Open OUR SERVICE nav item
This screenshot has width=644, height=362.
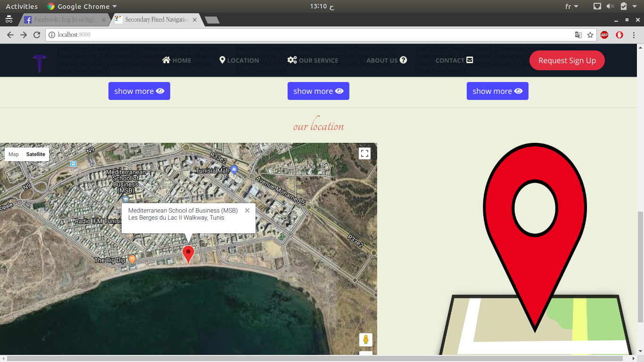click(313, 60)
